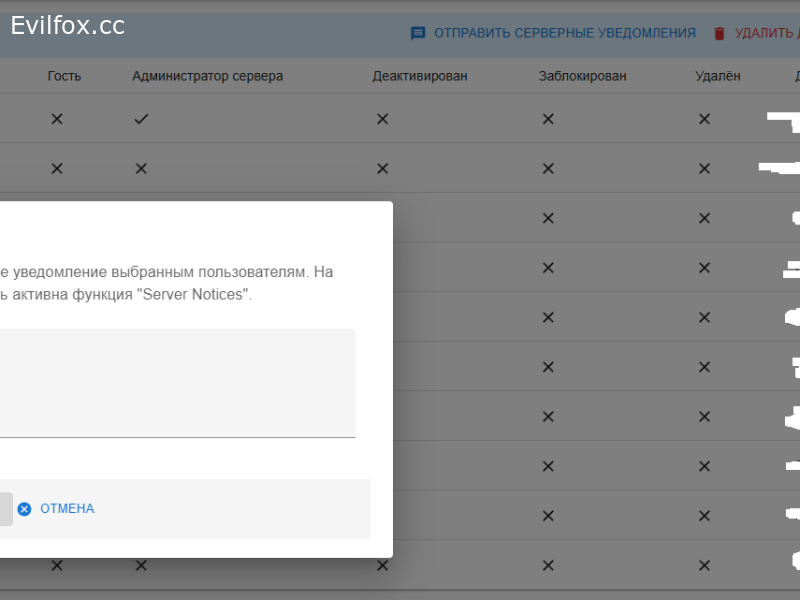
Task: Click the Удалён X icon in first row
Action: point(704,119)
